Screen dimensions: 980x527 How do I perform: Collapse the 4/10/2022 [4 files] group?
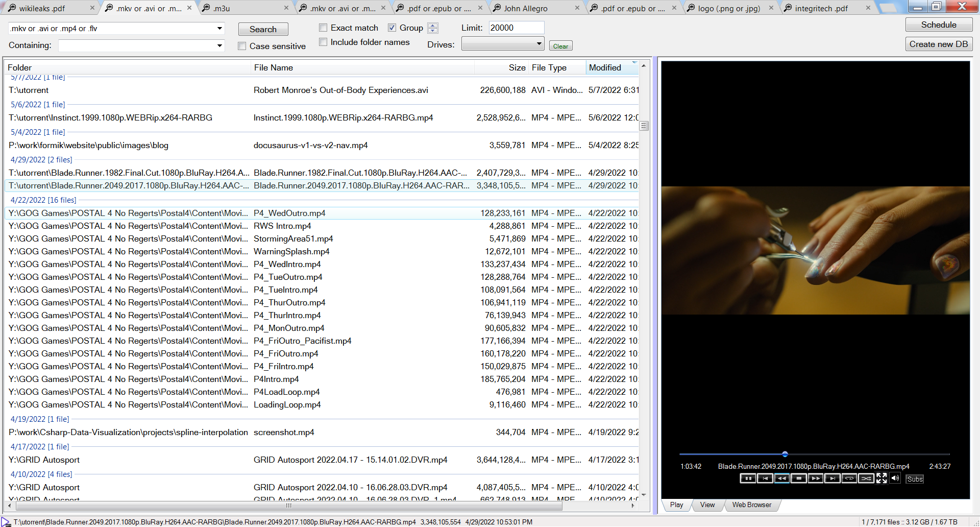41,474
